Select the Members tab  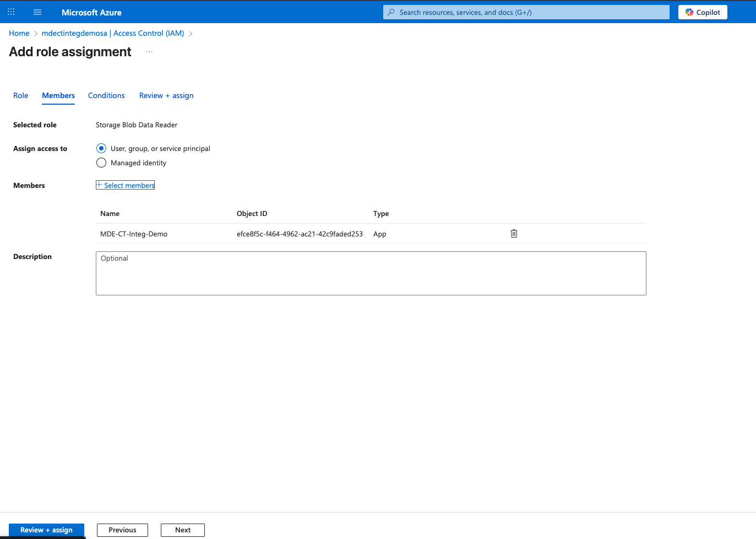click(58, 95)
